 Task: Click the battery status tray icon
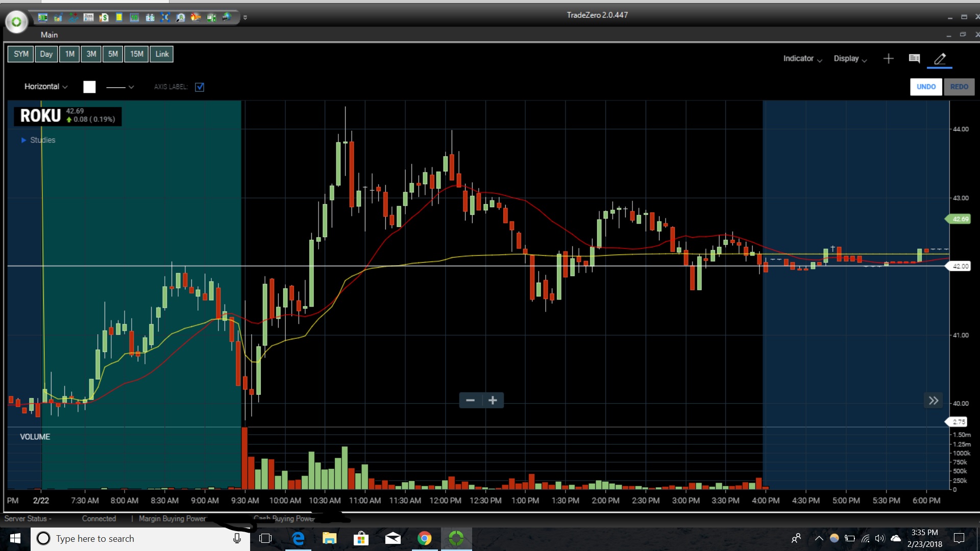coord(850,539)
